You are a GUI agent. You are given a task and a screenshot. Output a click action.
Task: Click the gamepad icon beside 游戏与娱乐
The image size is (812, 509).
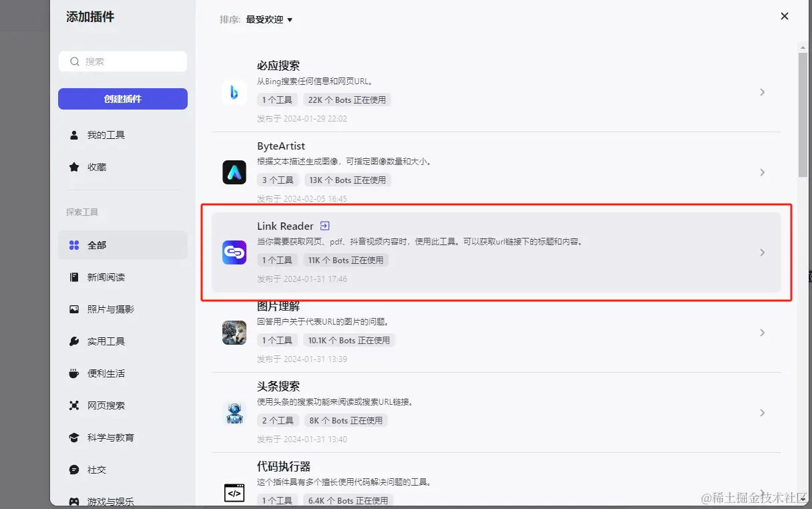[74, 502]
